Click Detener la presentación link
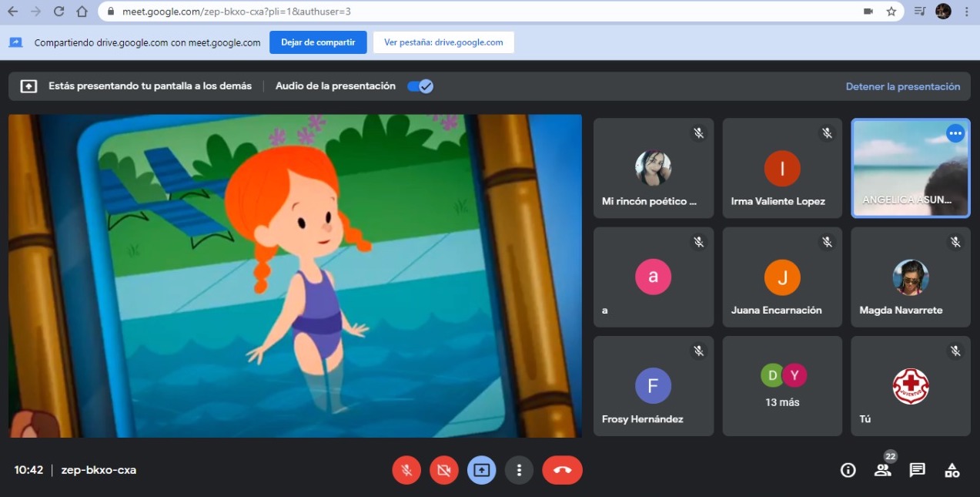This screenshot has height=497, width=980. [x=902, y=86]
